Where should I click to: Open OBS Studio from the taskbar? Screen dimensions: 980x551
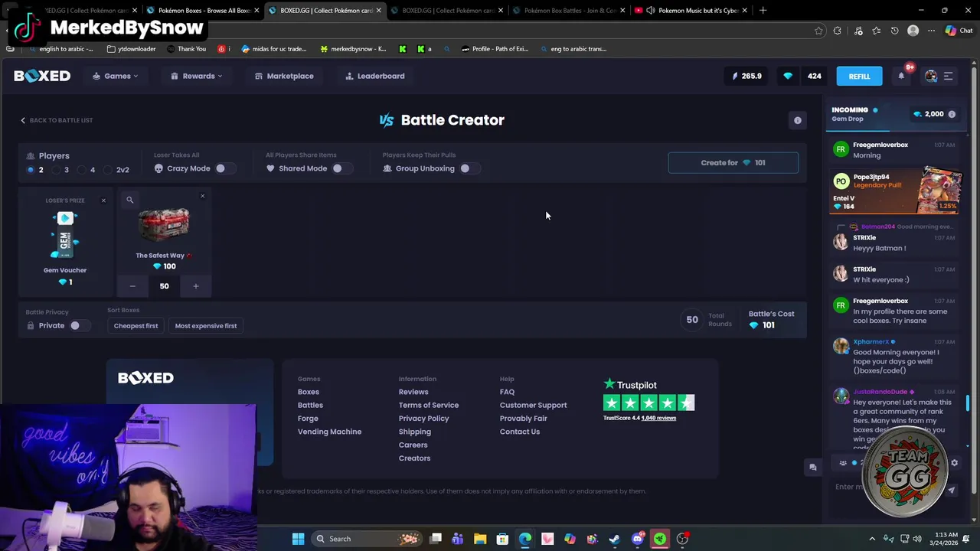click(x=682, y=539)
